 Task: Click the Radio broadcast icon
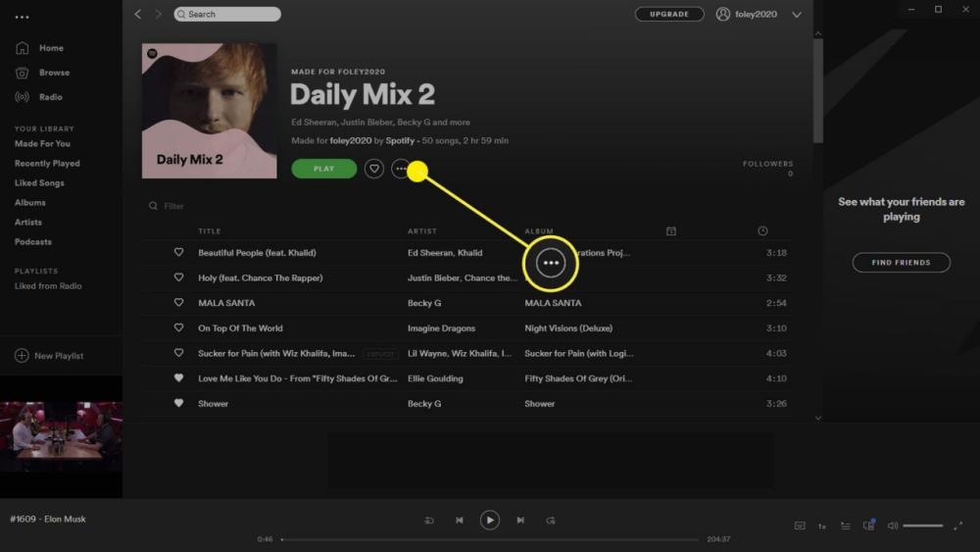22,97
